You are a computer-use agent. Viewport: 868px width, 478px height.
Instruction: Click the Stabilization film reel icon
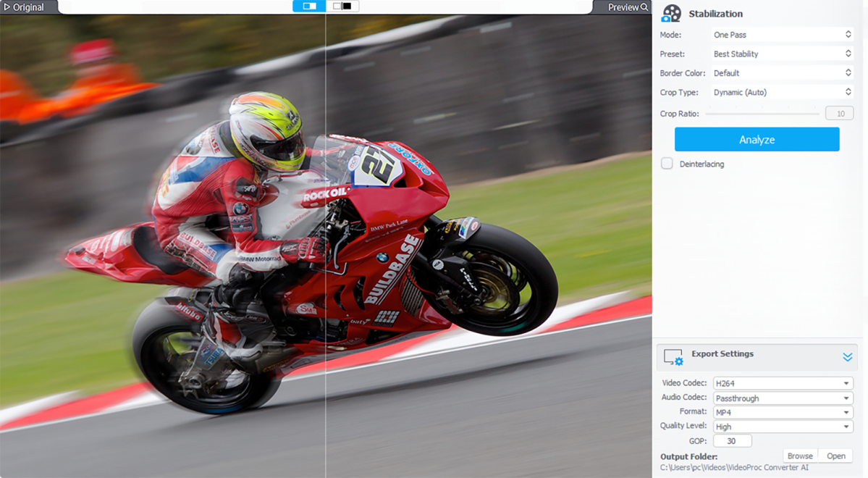pyautogui.click(x=671, y=14)
